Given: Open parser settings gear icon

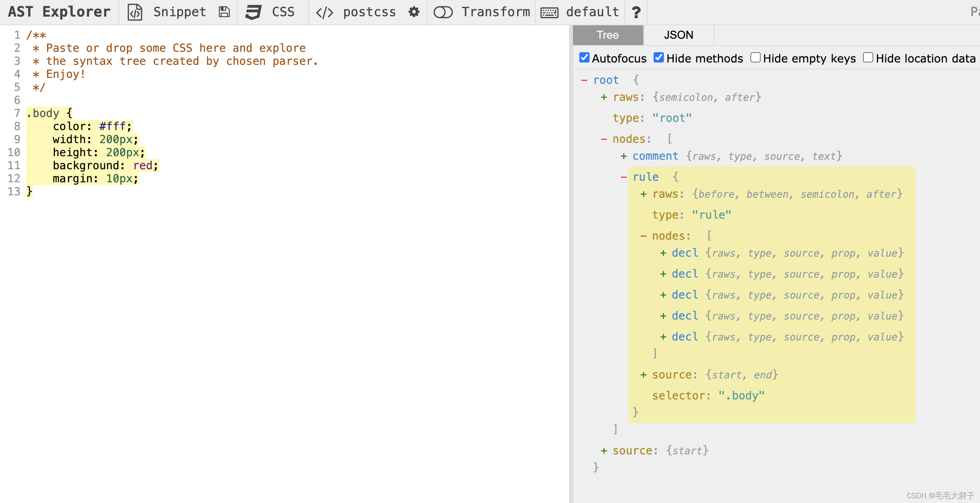Looking at the screenshot, I should point(414,12).
